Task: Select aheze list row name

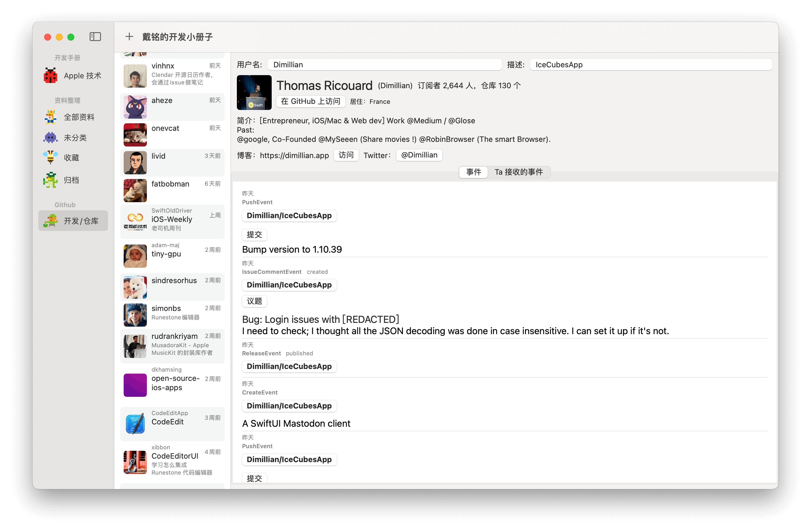Action: 162,100
